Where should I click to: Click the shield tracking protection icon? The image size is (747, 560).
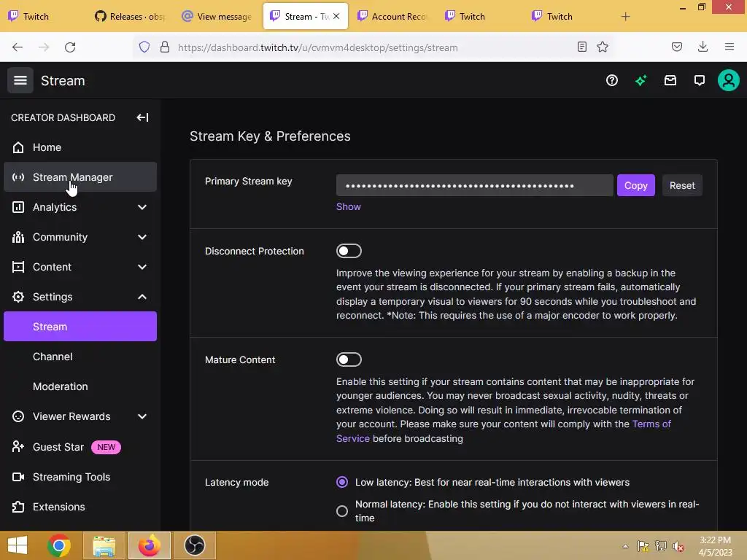[144, 47]
